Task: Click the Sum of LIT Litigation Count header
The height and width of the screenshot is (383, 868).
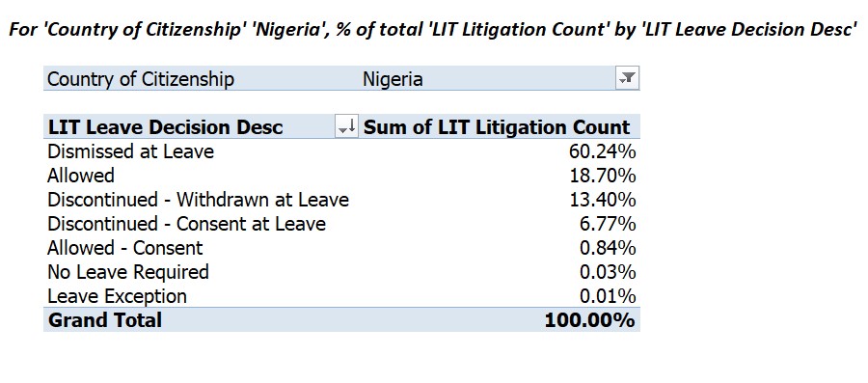Action: tap(497, 127)
